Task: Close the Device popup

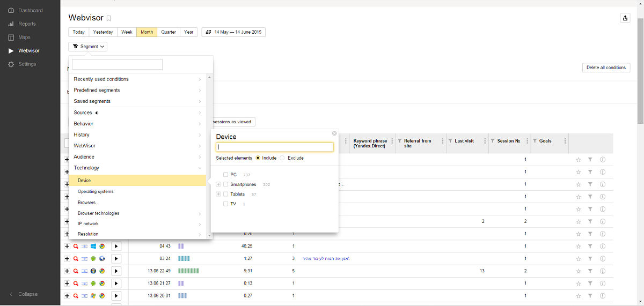Action: pyautogui.click(x=334, y=133)
